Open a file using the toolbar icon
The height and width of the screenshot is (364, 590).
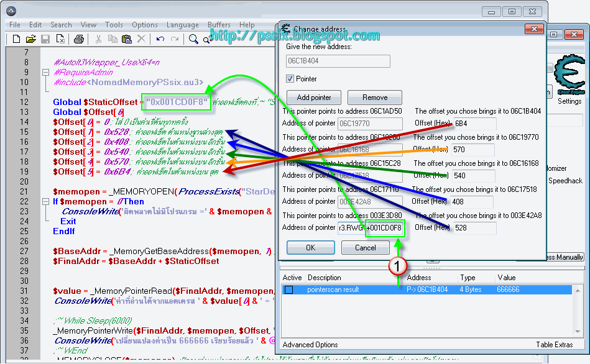[31, 39]
